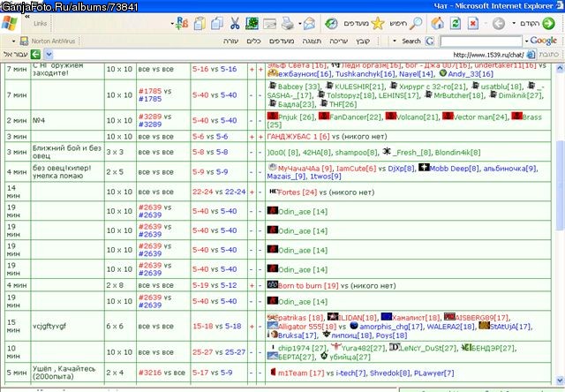Open the Back button history dropdown
Screen dimensions: 565x392
[514, 24]
